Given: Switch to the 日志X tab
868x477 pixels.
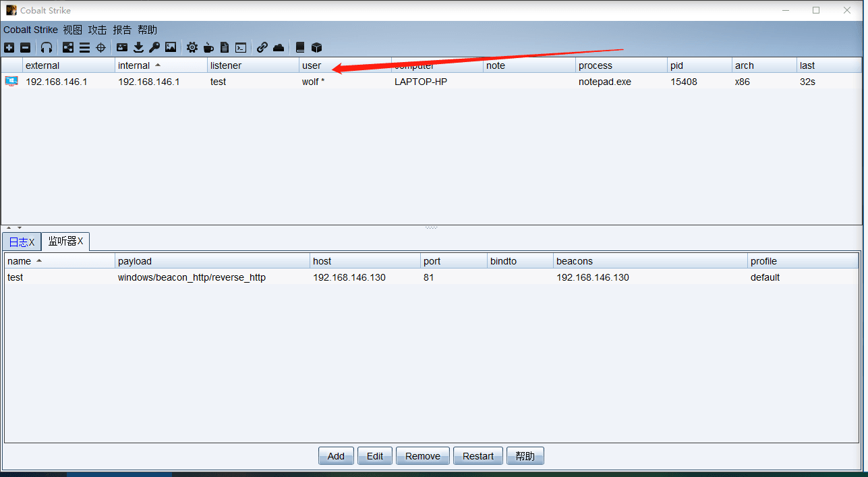Looking at the screenshot, I should point(22,242).
